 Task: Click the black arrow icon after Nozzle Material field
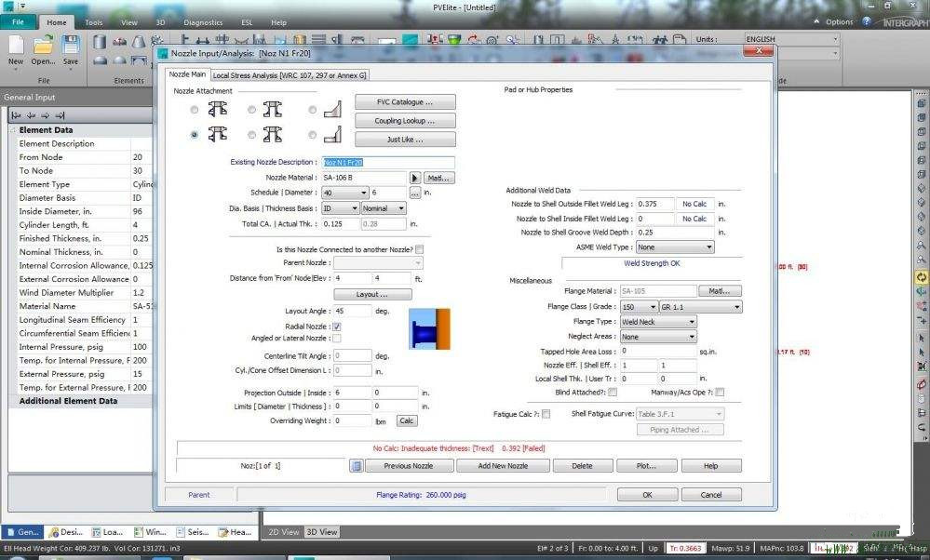pyautogui.click(x=415, y=177)
